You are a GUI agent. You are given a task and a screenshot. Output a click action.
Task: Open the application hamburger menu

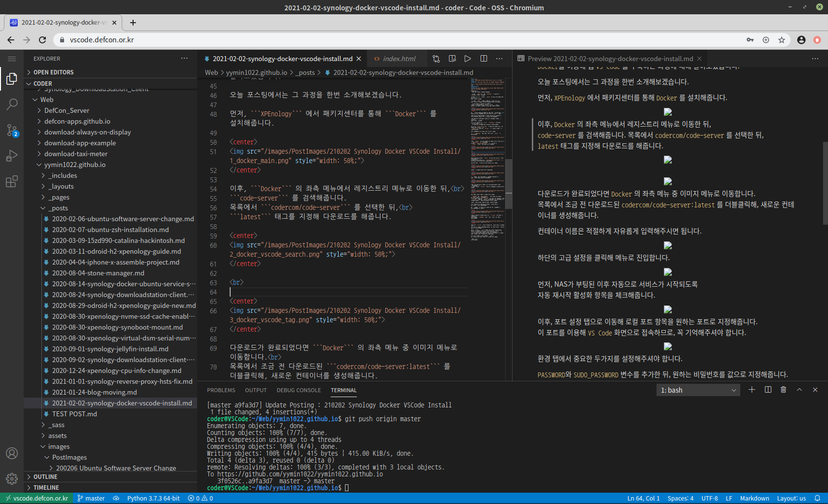[12, 59]
